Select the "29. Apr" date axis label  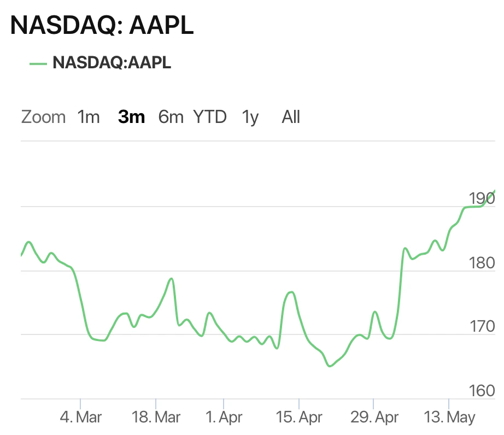pos(373,418)
